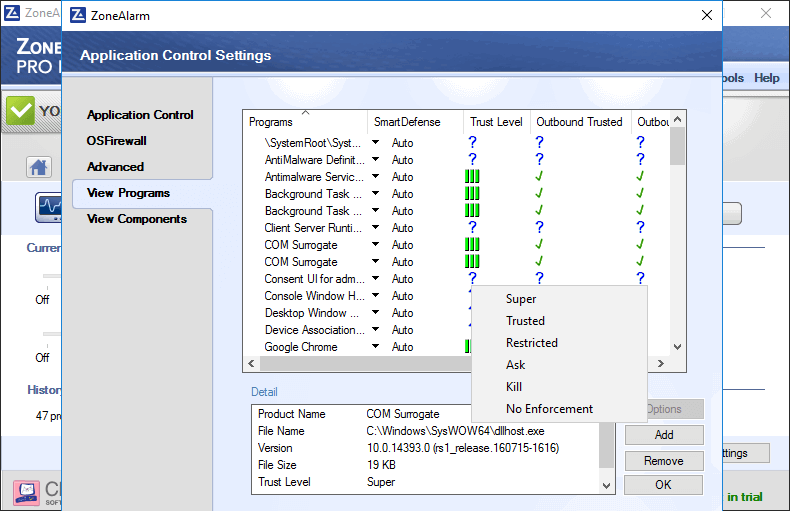Image resolution: width=790 pixels, height=511 pixels.
Task: Click the programs list horizontal scroll left arrow
Action: pos(251,363)
